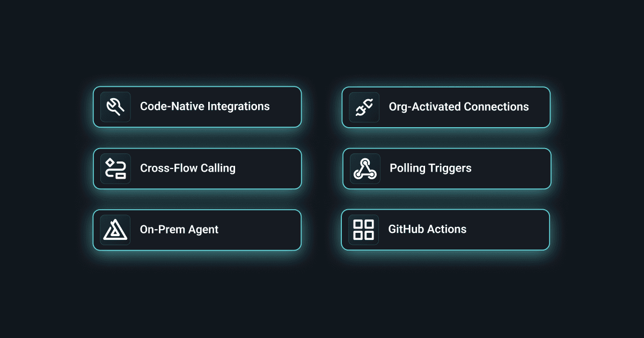This screenshot has height=338, width=644.
Task: Click the 'GitHub Actions' text label
Action: 427,229
